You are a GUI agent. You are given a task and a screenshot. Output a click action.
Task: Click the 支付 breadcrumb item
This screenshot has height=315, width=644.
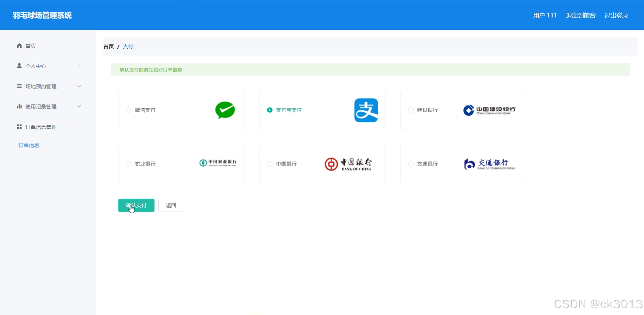pyautogui.click(x=128, y=47)
